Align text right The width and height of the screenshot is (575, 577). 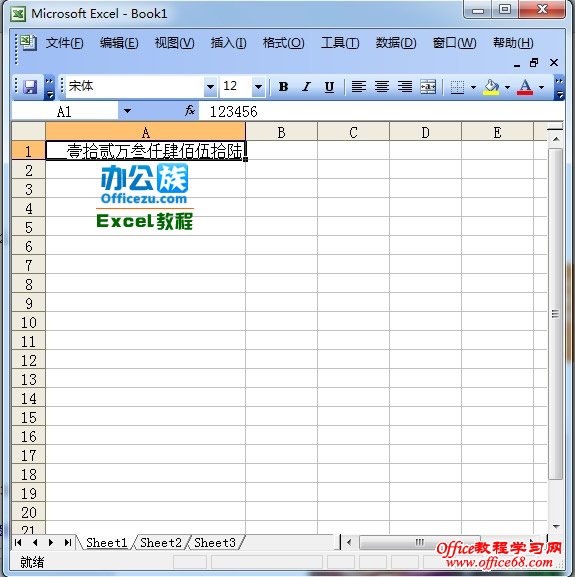coord(405,87)
